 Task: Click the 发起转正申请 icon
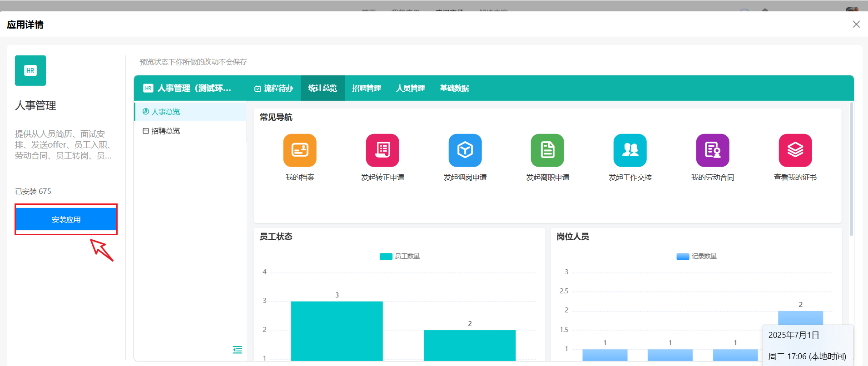pyautogui.click(x=382, y=150)
